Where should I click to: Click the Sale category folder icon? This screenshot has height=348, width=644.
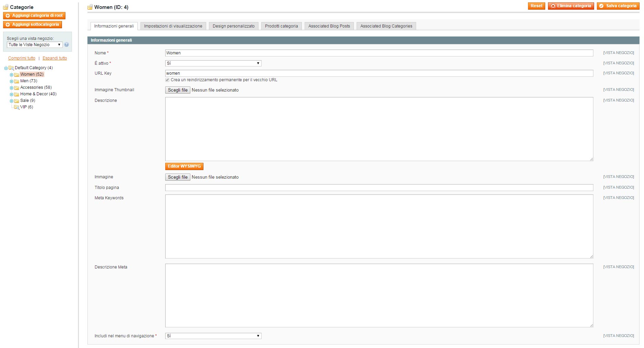point(17,101)
